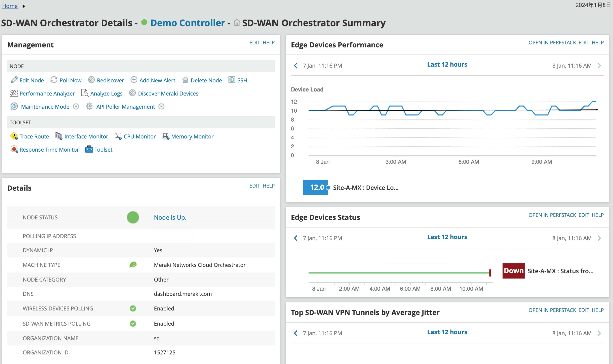
Task: Click the SSH terminal icon
Action: [x=232, y=80]
